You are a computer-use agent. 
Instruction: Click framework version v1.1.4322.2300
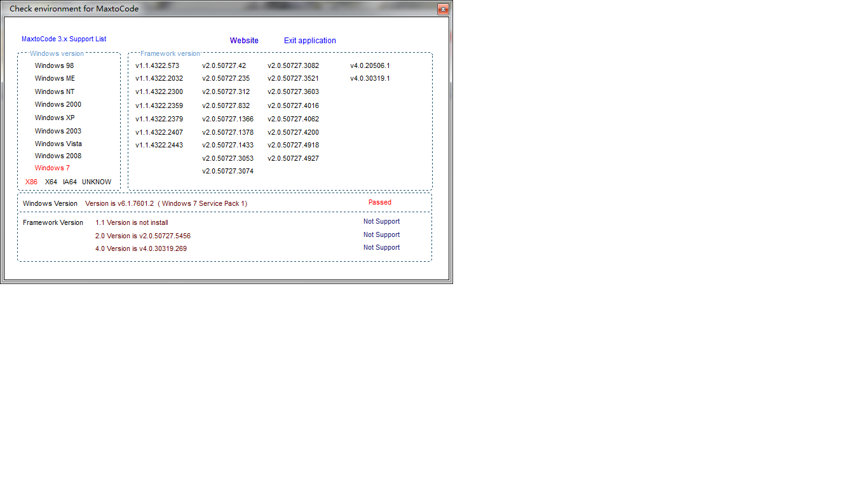[x=159, y=91]
